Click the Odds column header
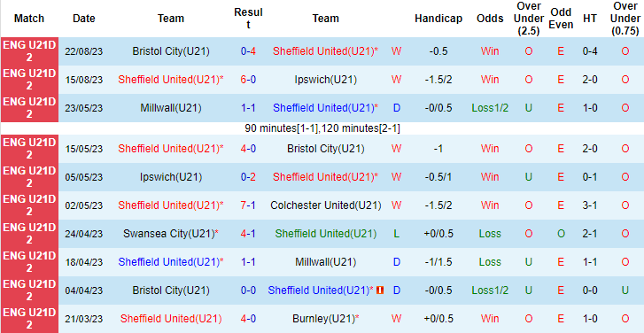This screenshot has height=333, width=644. pos(490,19)
